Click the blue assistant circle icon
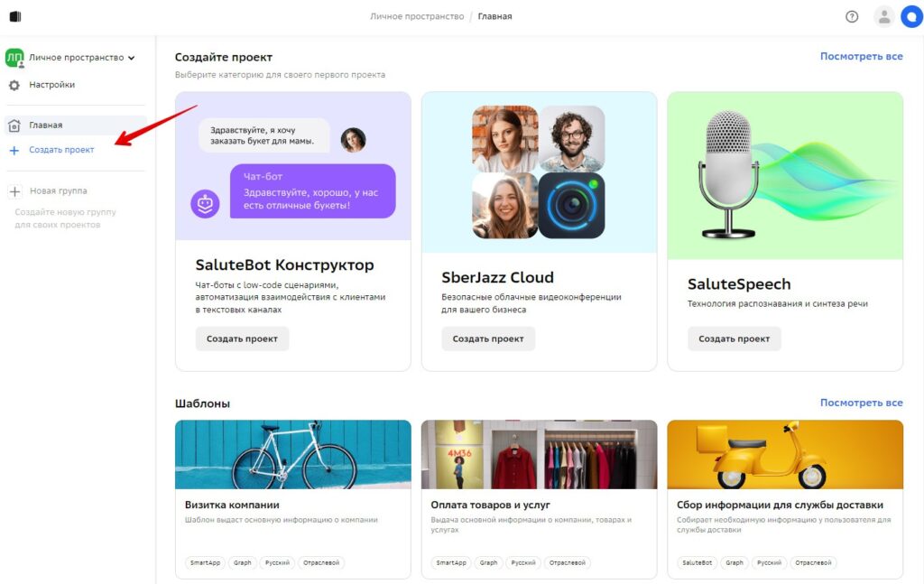924x584 pixels. tap(912, 16)
